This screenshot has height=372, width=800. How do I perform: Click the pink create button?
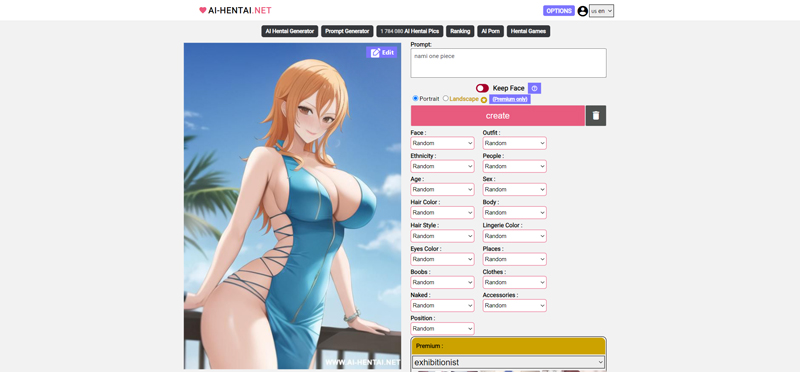tap(497, 116)
